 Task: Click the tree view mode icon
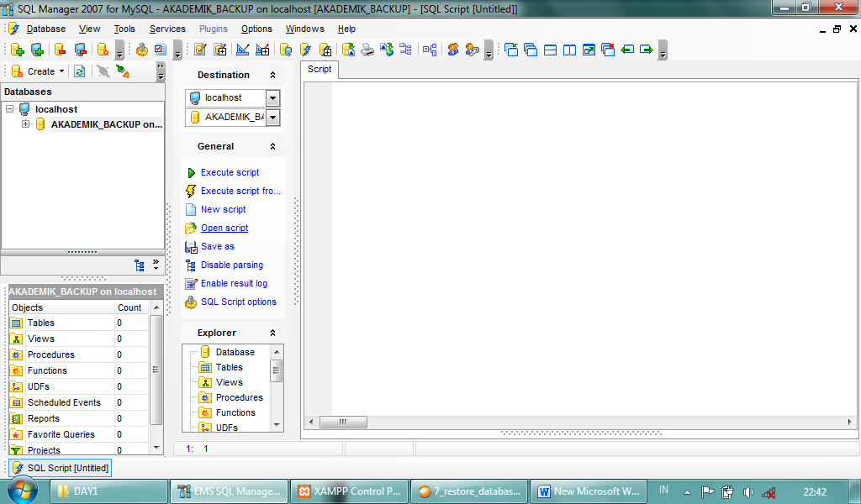click(140, 265)
